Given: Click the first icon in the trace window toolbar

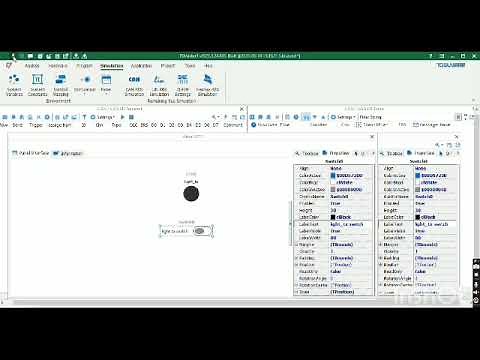Looking at the screenshot, I should tap(252, 117).
